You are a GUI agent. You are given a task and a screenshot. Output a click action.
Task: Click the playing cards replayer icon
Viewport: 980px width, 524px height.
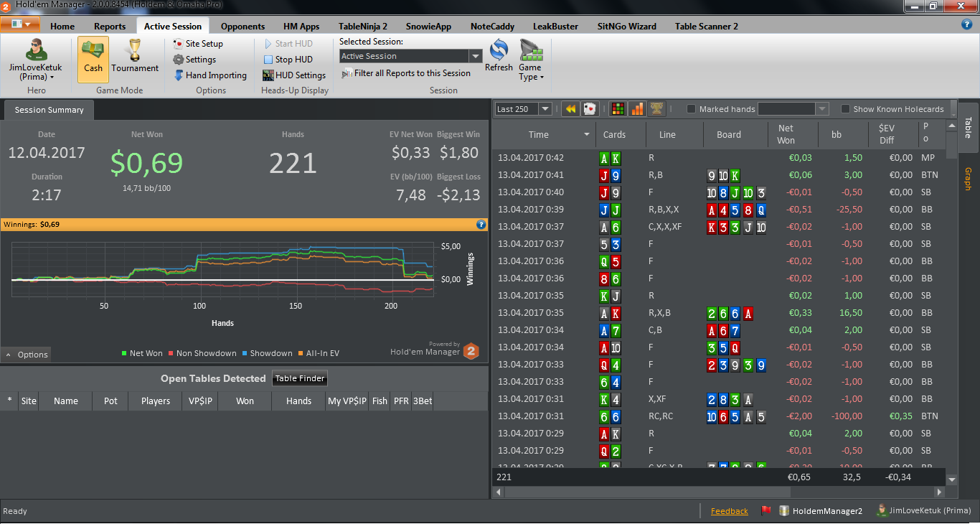coord(590,109)
